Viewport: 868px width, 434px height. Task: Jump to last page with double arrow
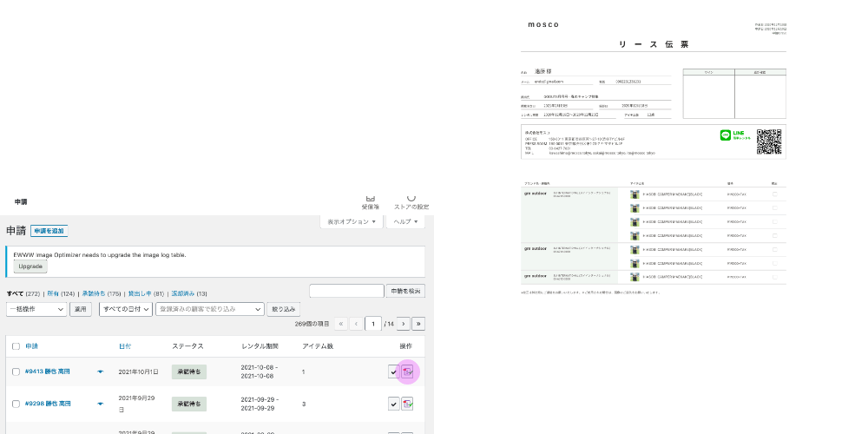click(x=418, y=324)
